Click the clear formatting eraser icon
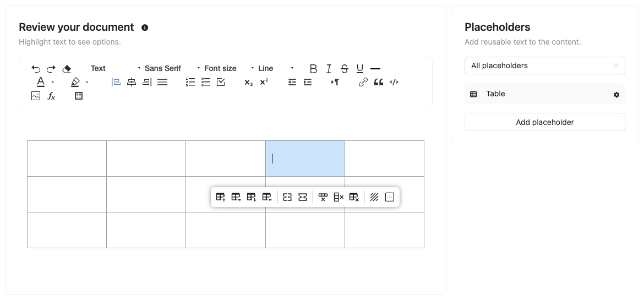644x300 pixels. [67, 69]
